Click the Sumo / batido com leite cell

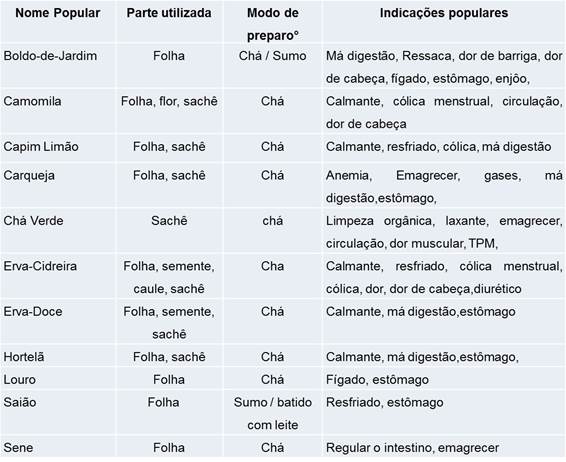(273, 414)
